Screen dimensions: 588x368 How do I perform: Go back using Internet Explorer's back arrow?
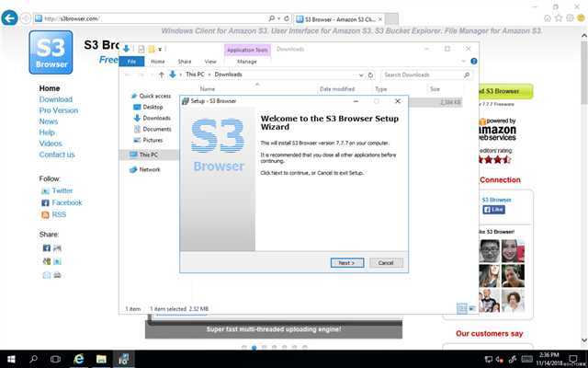[9, 18]
